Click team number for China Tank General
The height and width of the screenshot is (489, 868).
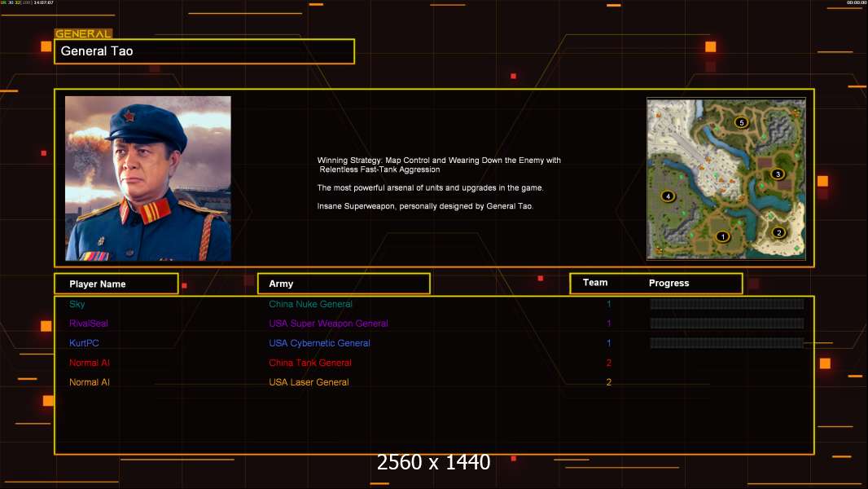(608, 363)
